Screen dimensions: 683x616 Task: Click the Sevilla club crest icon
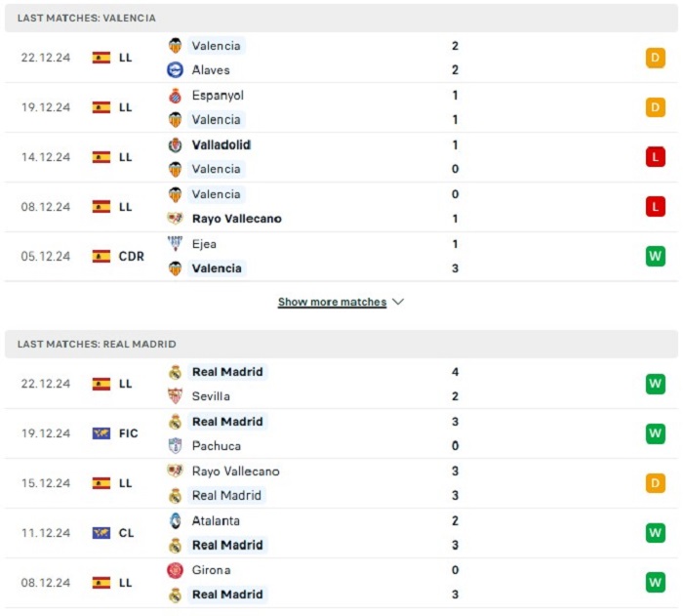[175, 395]
